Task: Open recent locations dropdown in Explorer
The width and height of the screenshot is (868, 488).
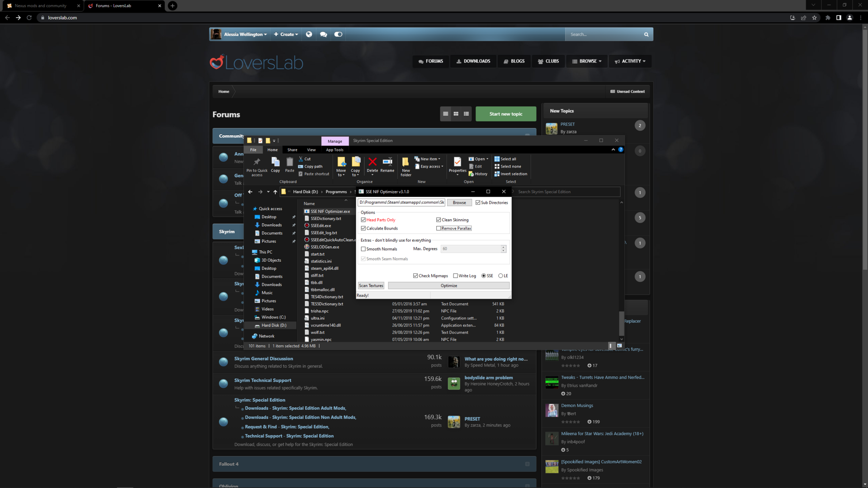Action: click(x=268, y=192)
